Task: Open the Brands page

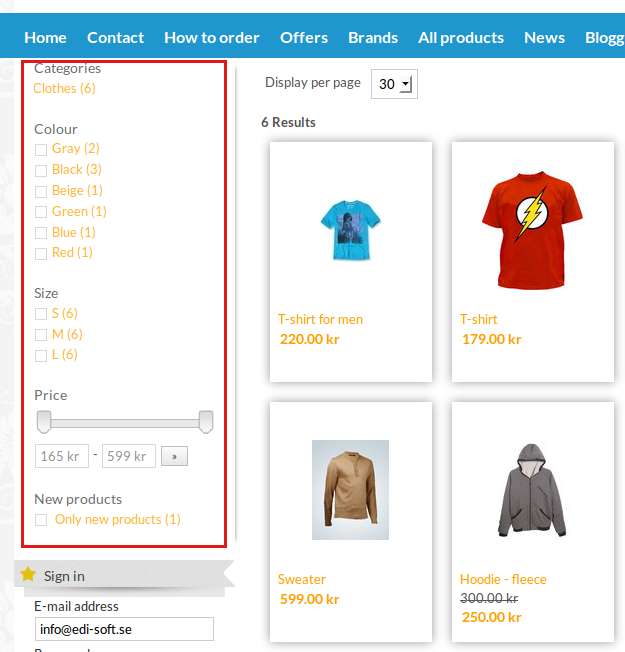Action: pyautogui.click(x=373, y=38)
